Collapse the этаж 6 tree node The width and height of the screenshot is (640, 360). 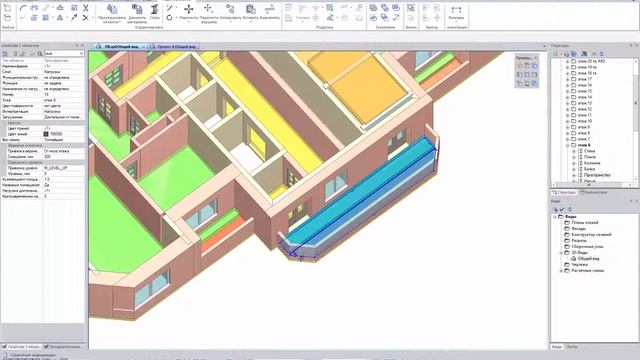coord(567,145)
